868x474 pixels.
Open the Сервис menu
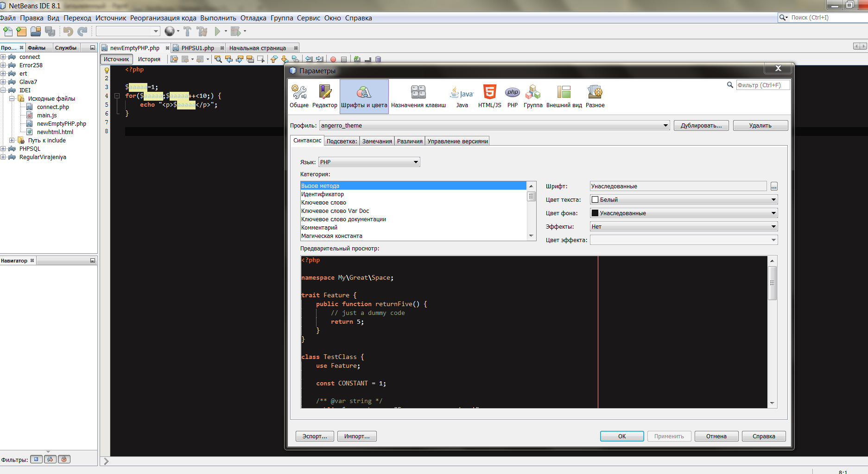pos(309,18)
